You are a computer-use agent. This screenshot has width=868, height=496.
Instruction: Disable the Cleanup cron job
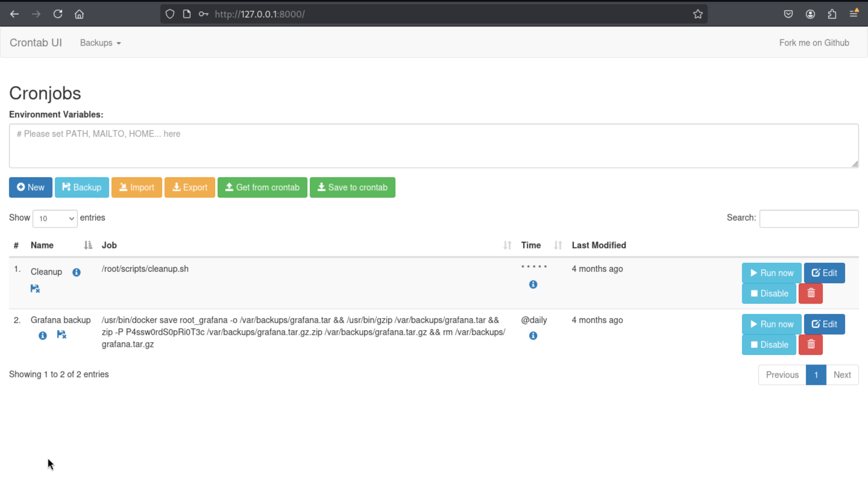click(769, 293)
